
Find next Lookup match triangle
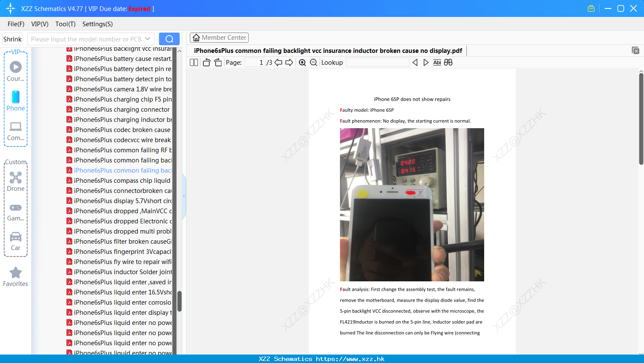(x=426, y=63)
